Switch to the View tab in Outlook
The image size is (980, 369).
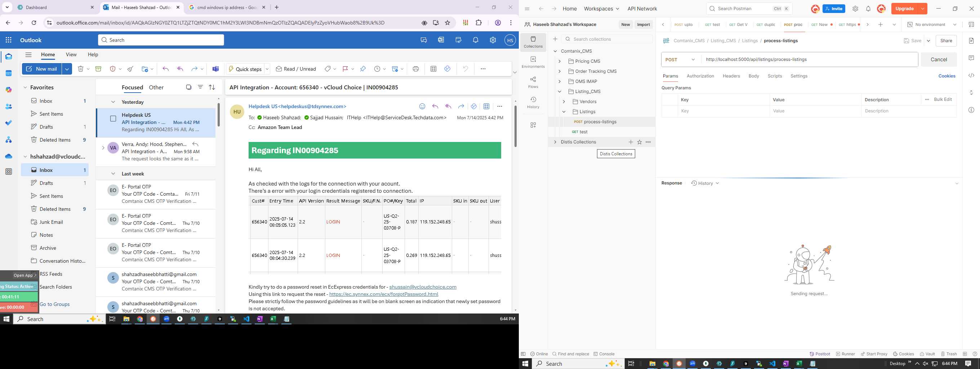(71, 54)
